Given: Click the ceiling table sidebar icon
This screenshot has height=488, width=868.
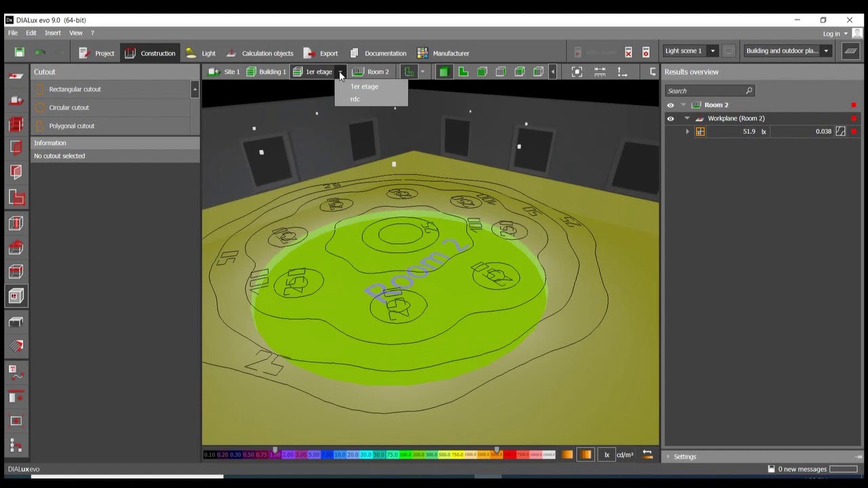Looking at the screenshot, I should tap(16, 322).
